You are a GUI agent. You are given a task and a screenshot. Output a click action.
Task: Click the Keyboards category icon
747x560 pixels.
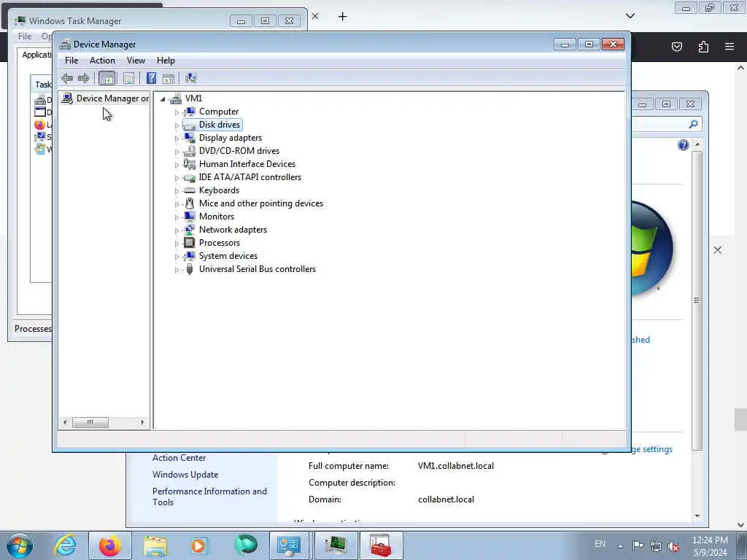pyautogui.click(x=190, y=190)
